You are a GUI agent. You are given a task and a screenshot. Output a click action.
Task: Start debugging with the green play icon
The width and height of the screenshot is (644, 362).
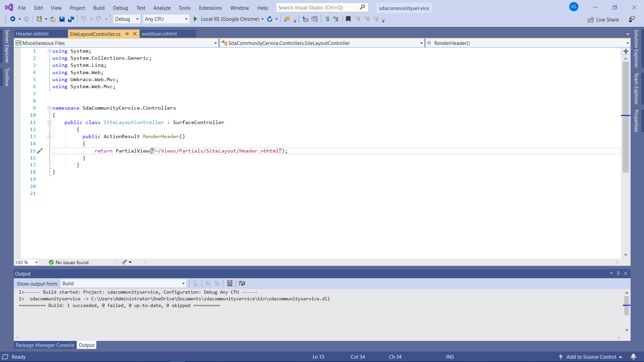click(196, 19)
